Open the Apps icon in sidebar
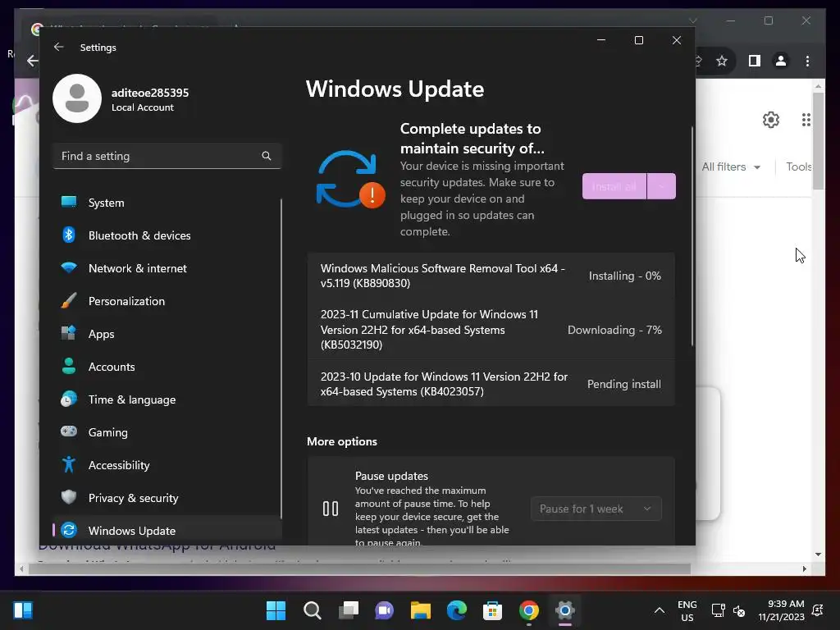This screenshot has height=630, width=840. click(69, 333)
